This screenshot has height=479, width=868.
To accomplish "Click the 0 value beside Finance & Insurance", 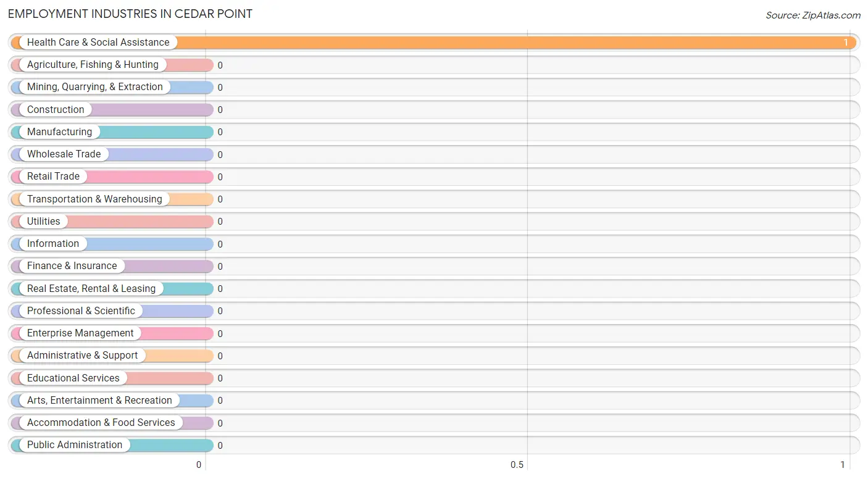I will tap(220, 267).
